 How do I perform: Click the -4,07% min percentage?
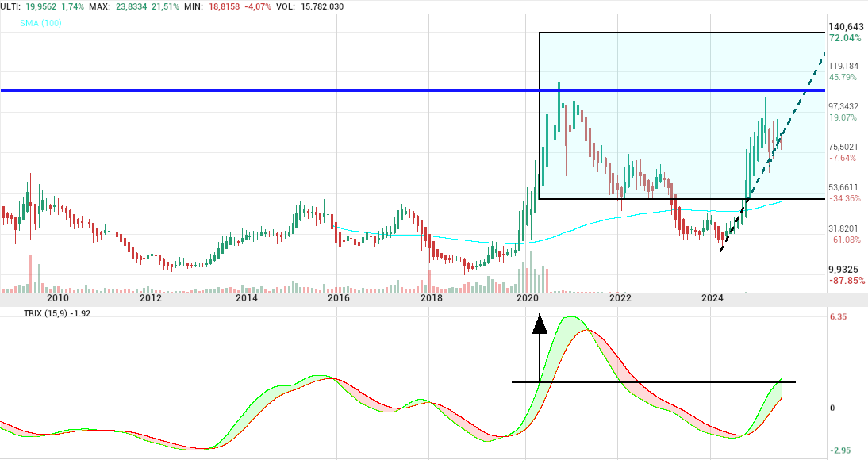click(257, 6)
